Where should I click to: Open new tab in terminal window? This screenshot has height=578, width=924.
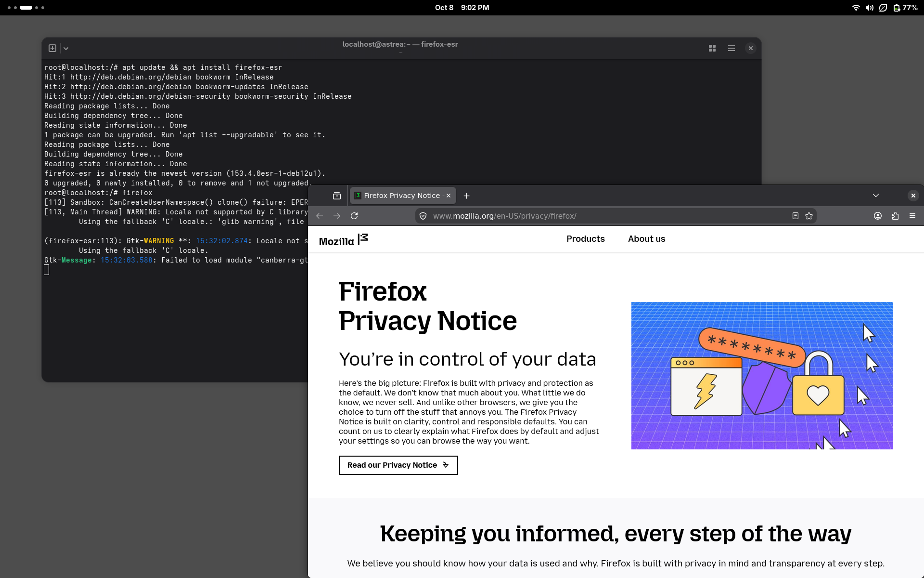point(52,48)
